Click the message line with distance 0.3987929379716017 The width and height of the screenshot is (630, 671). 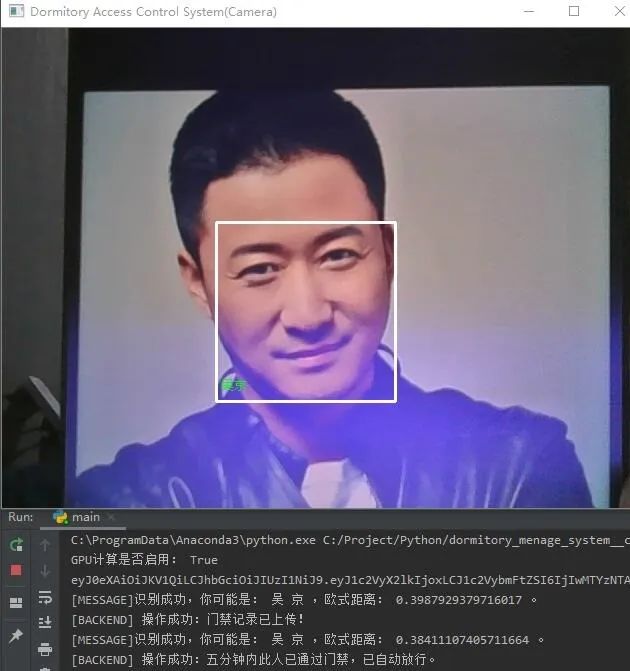(x=303, y=600)
